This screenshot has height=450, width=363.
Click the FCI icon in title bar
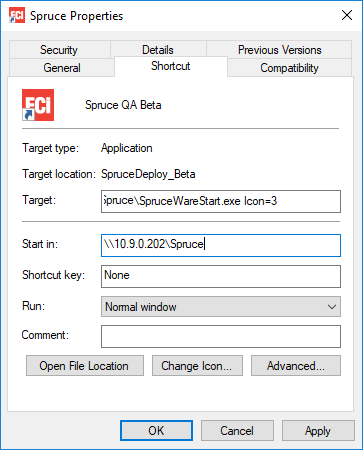17,15
